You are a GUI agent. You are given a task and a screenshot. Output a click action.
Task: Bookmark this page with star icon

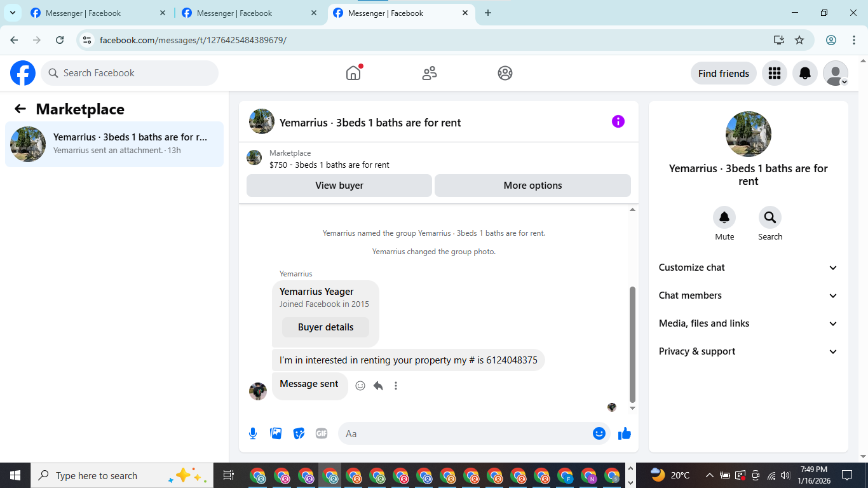point(799,40)
